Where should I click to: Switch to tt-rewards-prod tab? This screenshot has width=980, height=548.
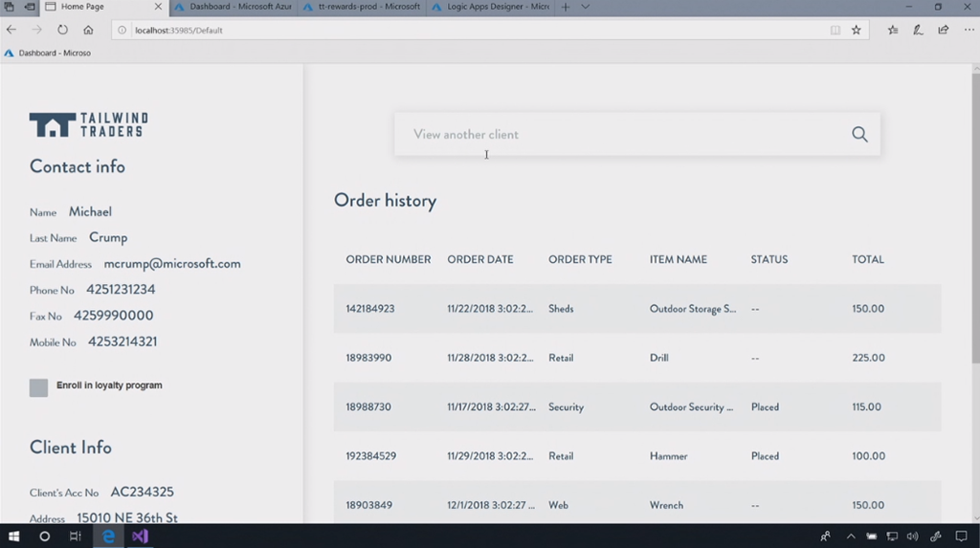361,7
